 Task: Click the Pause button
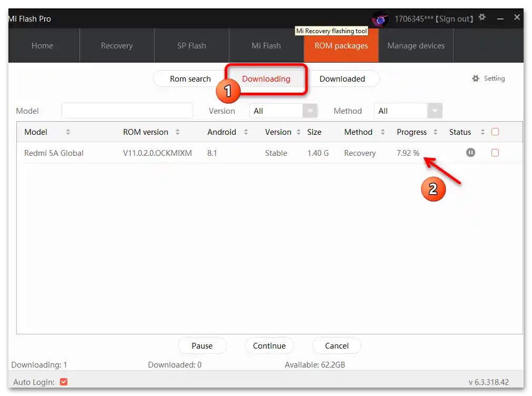pos(202,346)
